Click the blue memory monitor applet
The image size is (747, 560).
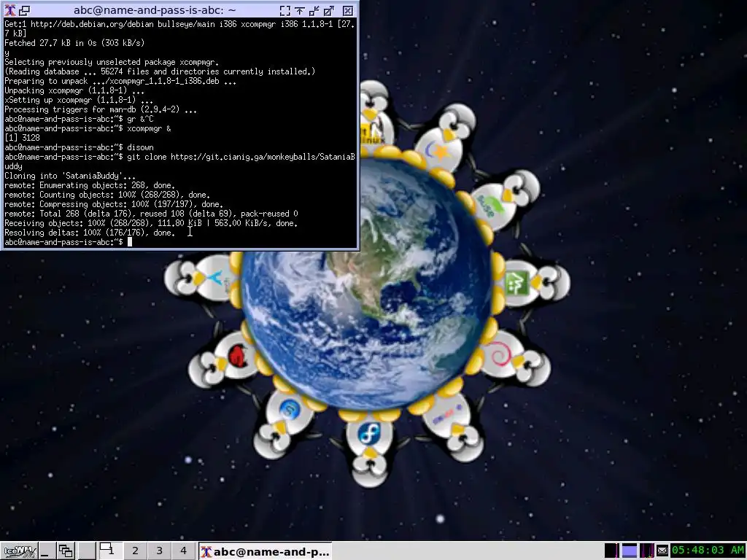(630, 551)
